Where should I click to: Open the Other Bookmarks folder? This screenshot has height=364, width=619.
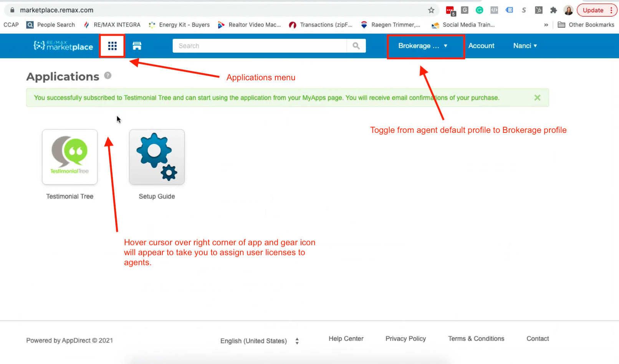586,25
